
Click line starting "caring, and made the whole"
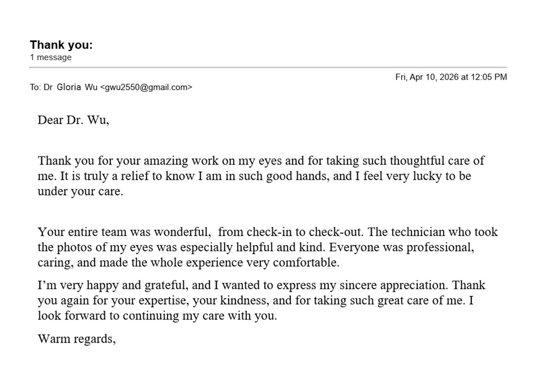click(188, 263)
